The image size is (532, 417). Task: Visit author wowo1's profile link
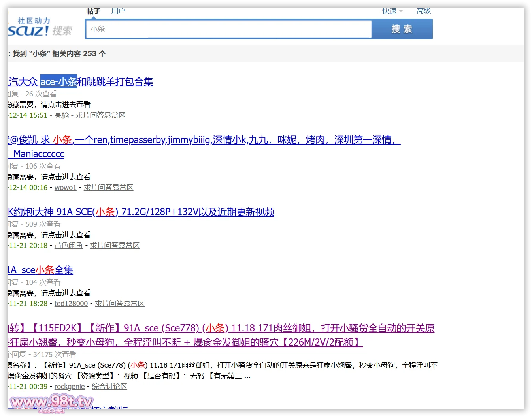(x=65, y=188)
